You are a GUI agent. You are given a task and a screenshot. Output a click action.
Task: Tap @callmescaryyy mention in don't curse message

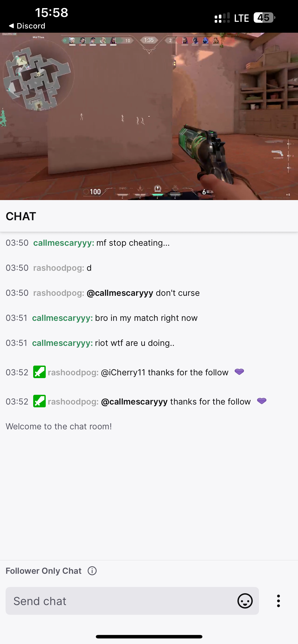[x=120, y=293]
